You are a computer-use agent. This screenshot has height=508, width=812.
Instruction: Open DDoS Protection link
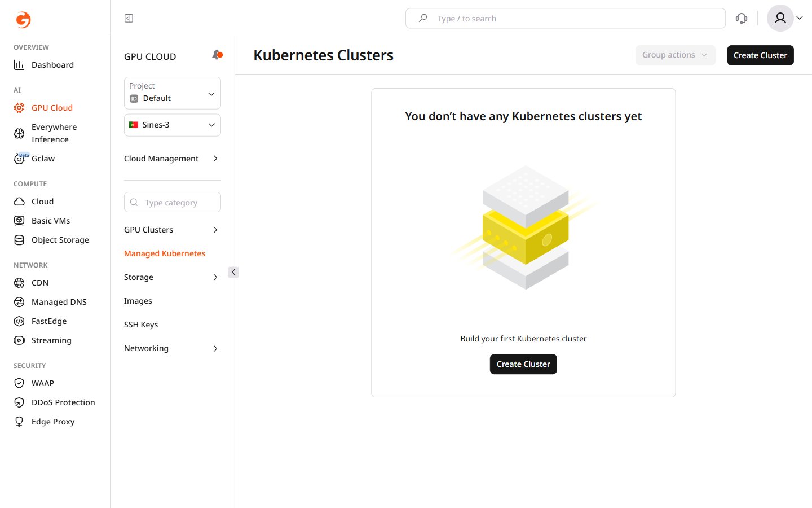point(63,402)
